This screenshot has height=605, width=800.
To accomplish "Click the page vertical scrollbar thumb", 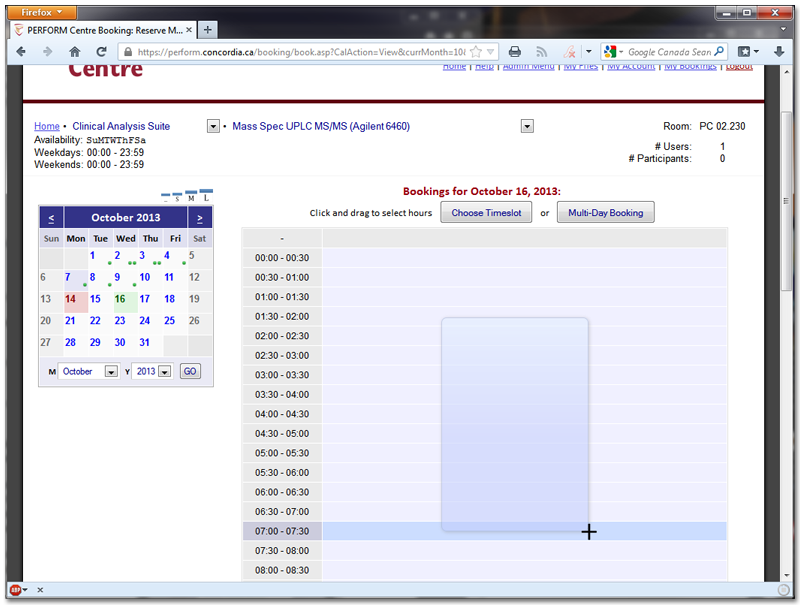I will (786, 201).
